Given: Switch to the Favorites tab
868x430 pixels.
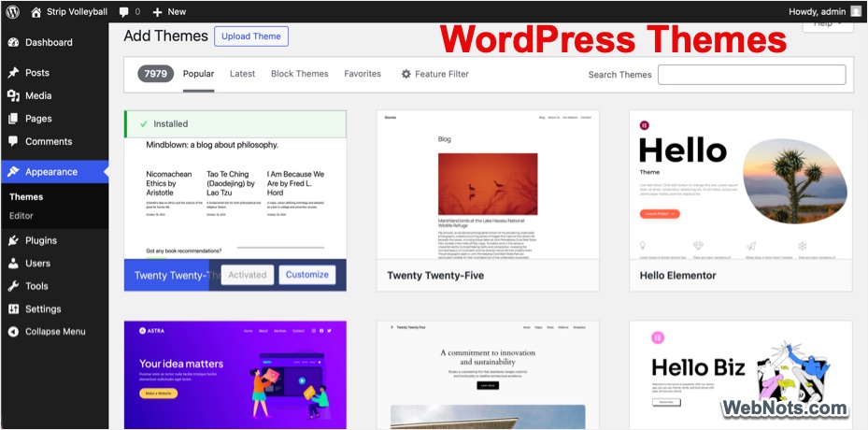Looking at the screenshot, I should tap(363, 74).
